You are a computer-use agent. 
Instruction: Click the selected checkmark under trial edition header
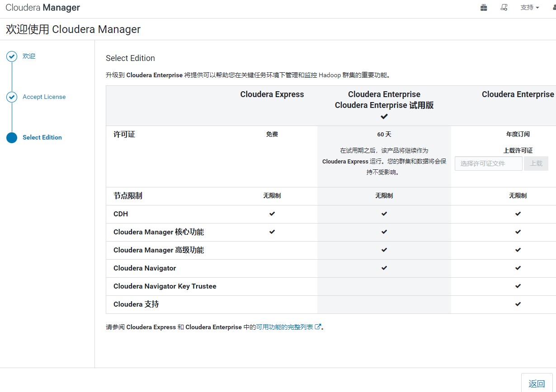click(384, 117)
